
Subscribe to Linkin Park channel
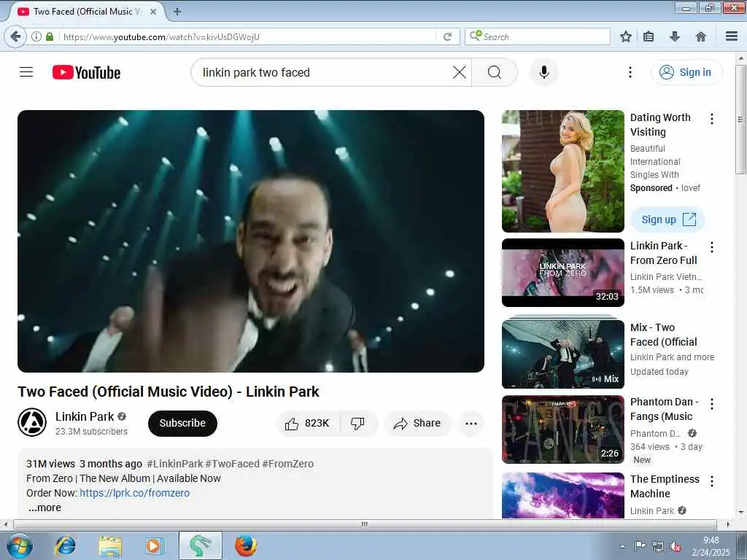click(x=182, y=424)
